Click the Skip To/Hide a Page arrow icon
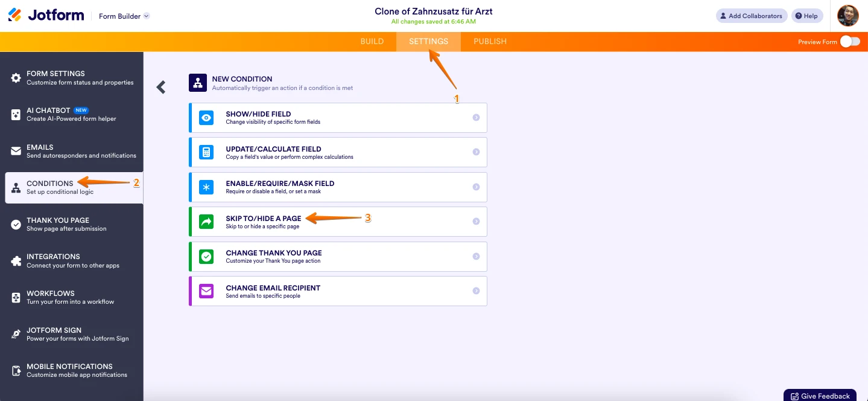Viewport: 868px width, 401px height. [206, 222]
